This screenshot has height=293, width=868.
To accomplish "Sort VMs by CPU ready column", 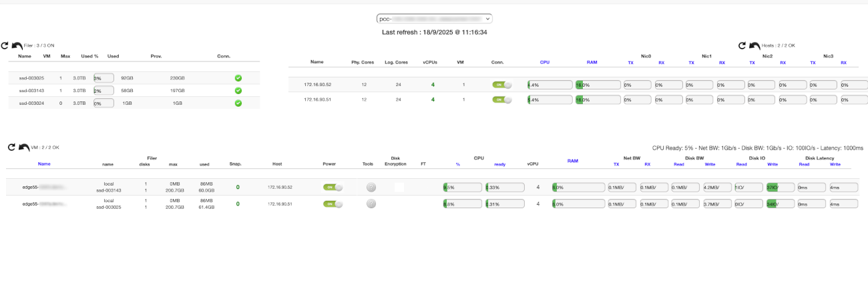I will click(499, 164).
